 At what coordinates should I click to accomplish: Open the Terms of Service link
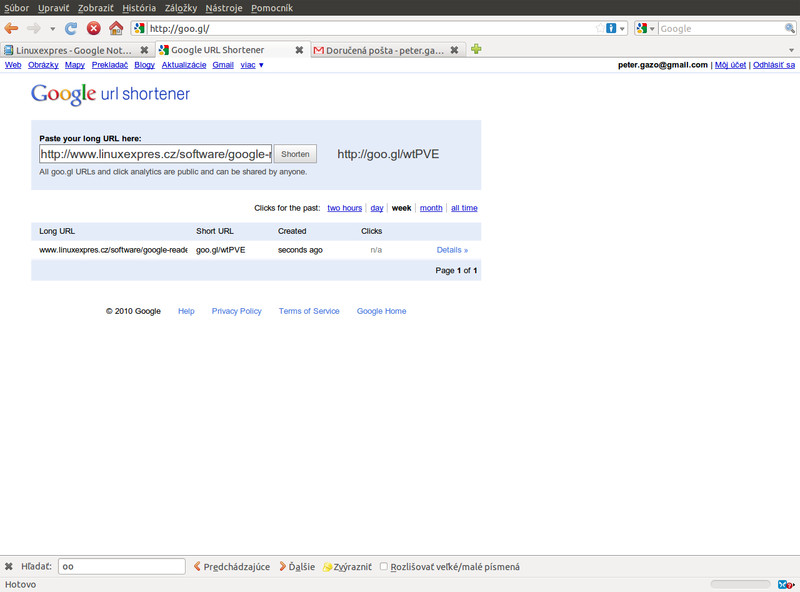click(x=309, y=311)
